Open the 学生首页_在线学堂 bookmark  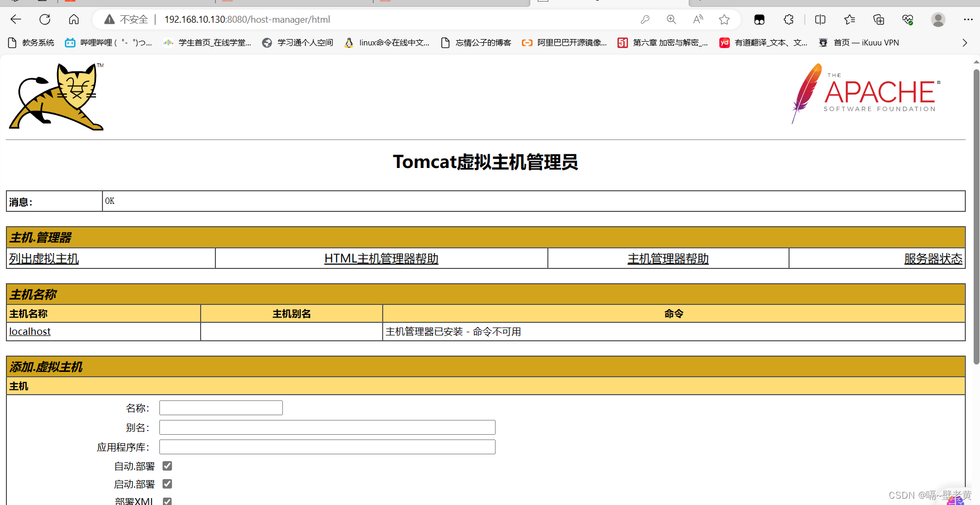207,43
